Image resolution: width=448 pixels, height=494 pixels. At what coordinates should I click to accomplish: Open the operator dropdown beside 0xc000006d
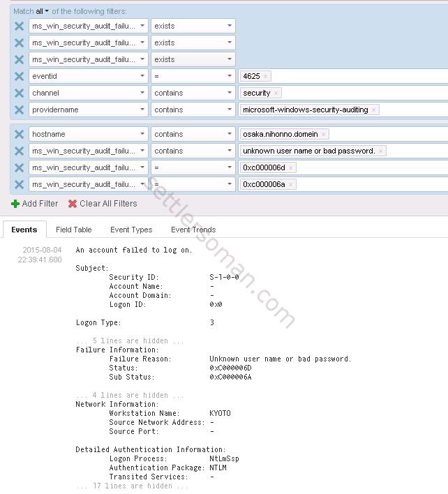click(x=193, y=167)
